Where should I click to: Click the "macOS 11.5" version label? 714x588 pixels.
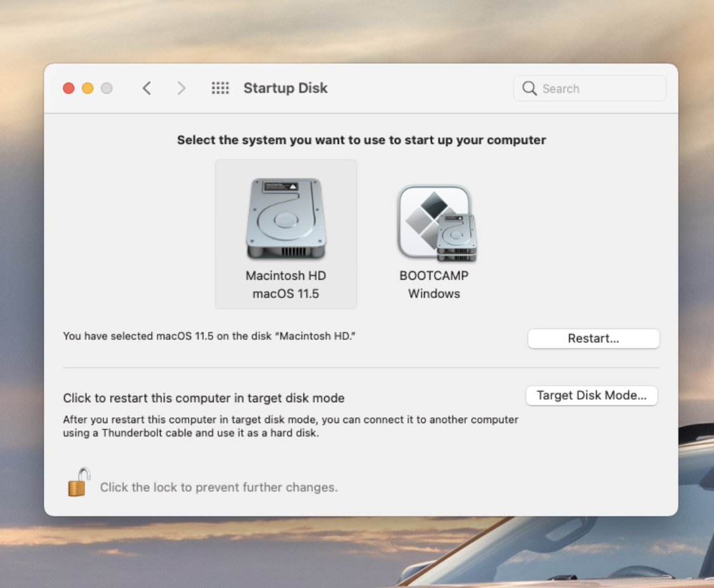[286, 294]
